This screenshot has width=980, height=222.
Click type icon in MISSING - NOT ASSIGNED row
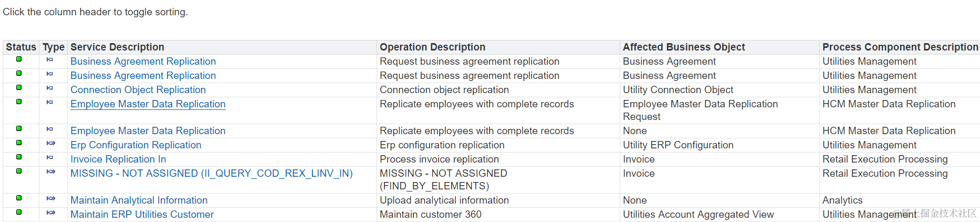pyautogui.click(x=51, y=171)
